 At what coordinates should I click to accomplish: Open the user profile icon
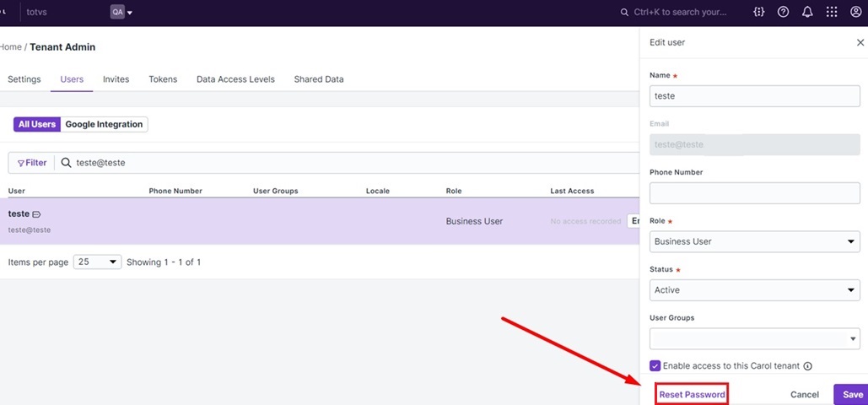click(856, 12)
